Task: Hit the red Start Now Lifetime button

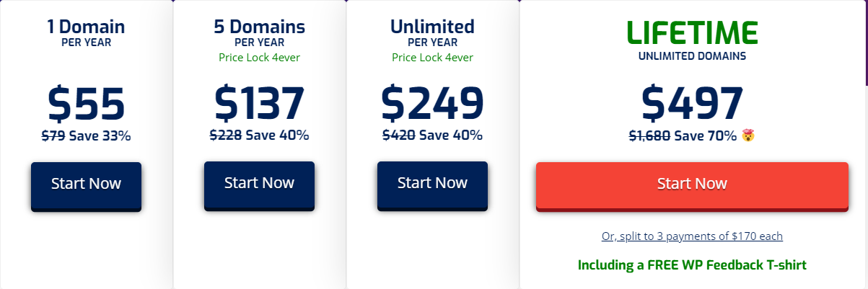Action: coord(691,184)
